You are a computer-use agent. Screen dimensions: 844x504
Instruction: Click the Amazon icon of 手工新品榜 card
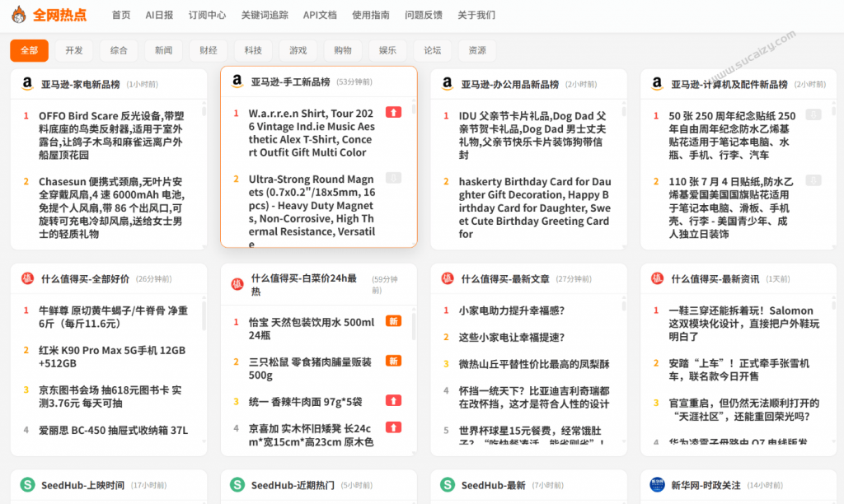coord(237,82)
